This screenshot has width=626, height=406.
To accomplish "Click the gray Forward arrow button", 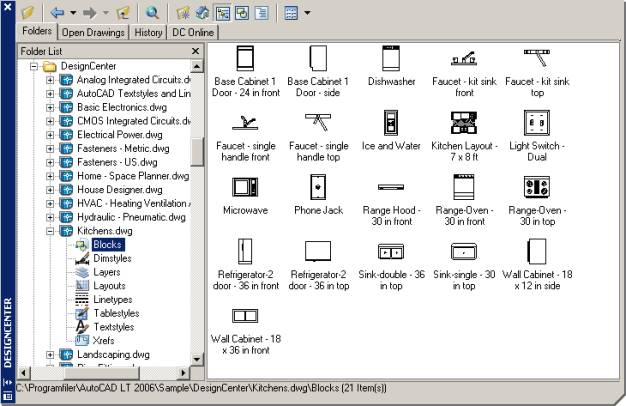I will click(89, 13).
